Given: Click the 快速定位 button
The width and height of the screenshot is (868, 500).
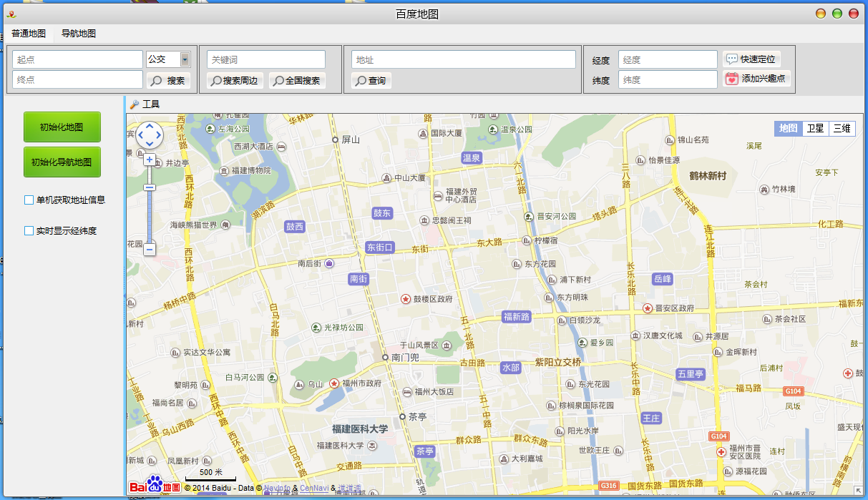Looking at the screenshot, I should point(751,59).
